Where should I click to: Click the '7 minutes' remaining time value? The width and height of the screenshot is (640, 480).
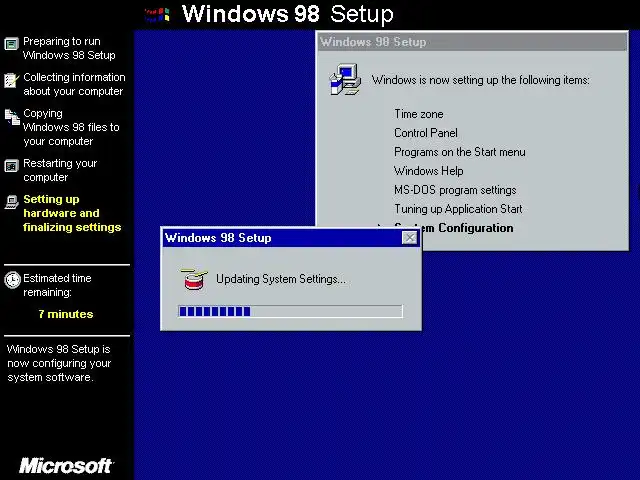(x=66, y=314)
